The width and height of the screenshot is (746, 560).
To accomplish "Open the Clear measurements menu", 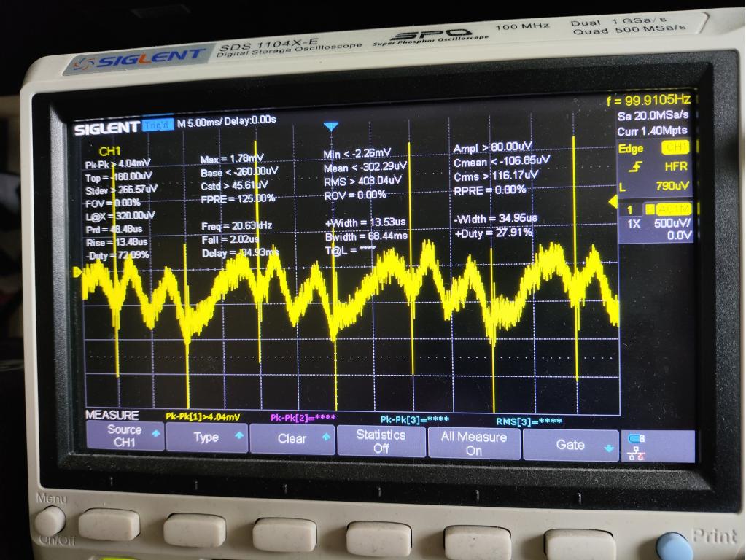I will click(x=292, y=439).
